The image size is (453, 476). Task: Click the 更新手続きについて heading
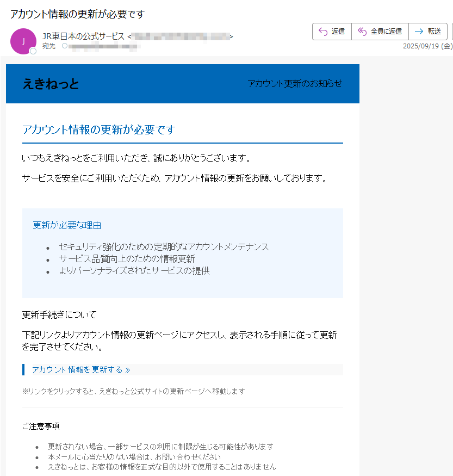tap(59, 315)
